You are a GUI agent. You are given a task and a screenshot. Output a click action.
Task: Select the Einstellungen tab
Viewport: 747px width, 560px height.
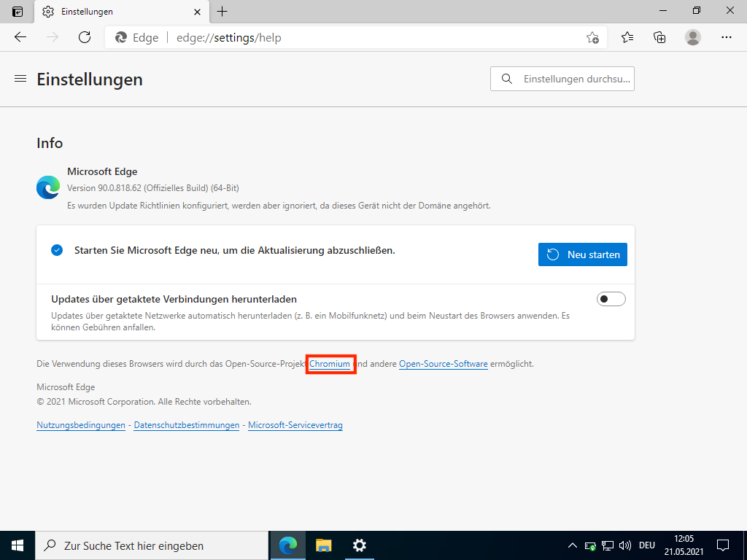tap(109, 12)
